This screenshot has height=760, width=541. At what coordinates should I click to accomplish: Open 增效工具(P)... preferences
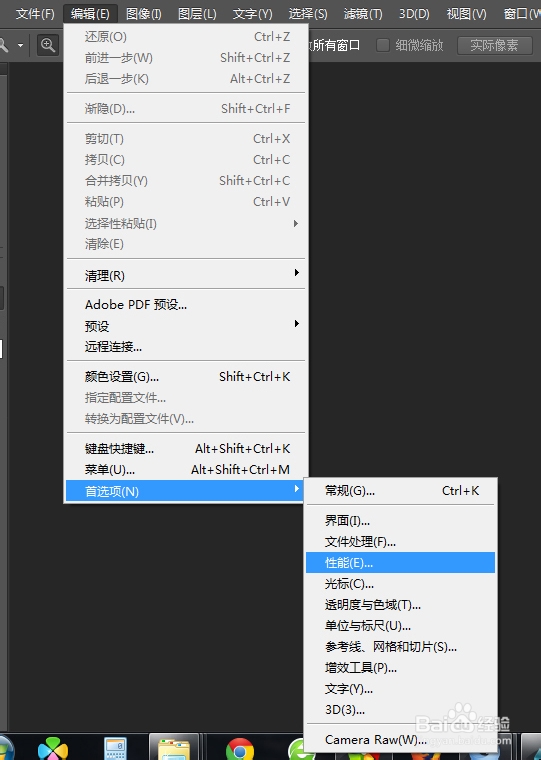[400, 668]
